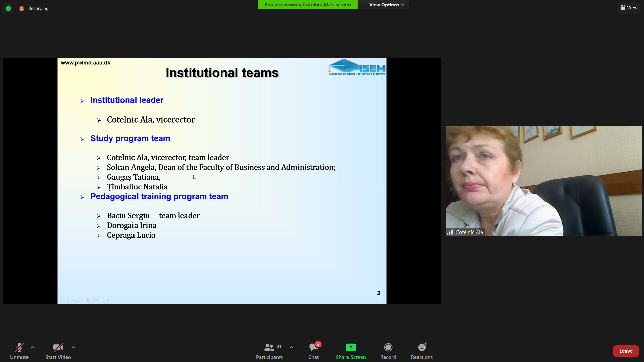Select Cotelnic Ala's video thumbnail

[544, 181]
